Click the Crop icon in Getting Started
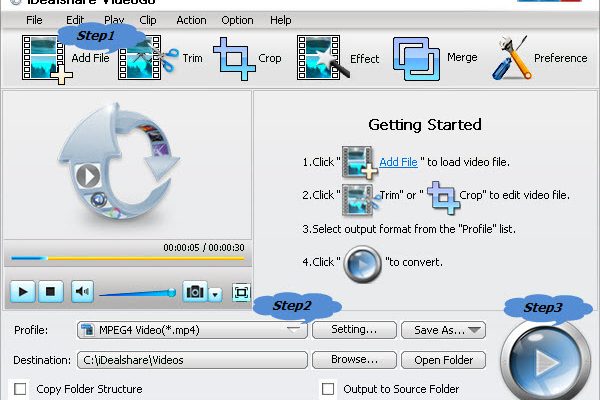The height and width of the screenshot is (400, 600). tap(443, 197)
